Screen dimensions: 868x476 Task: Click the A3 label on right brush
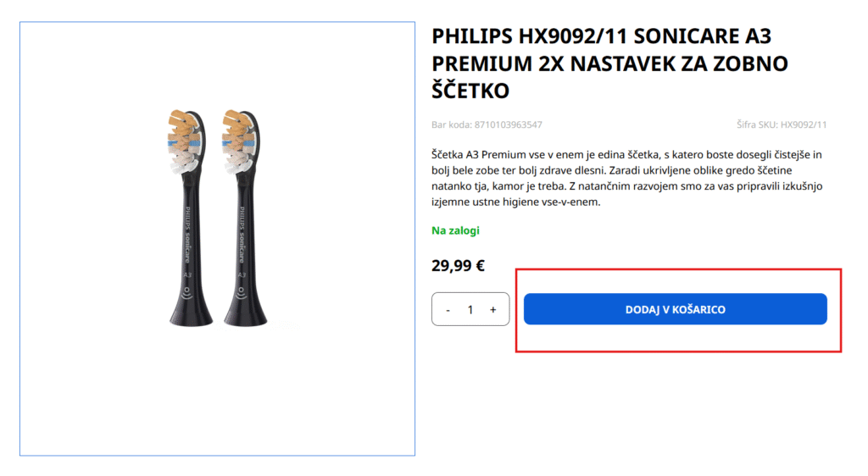pyautogui.click(x=242, y=275)
